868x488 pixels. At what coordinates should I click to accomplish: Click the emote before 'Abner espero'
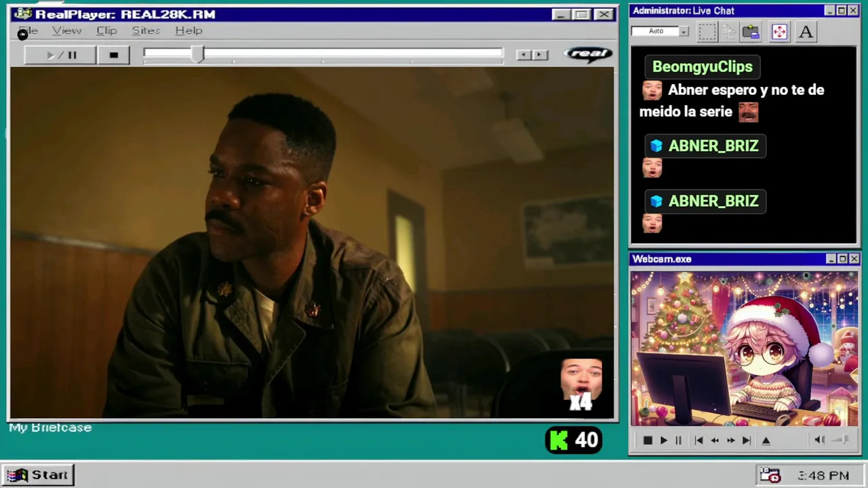[x=652, y=91]
